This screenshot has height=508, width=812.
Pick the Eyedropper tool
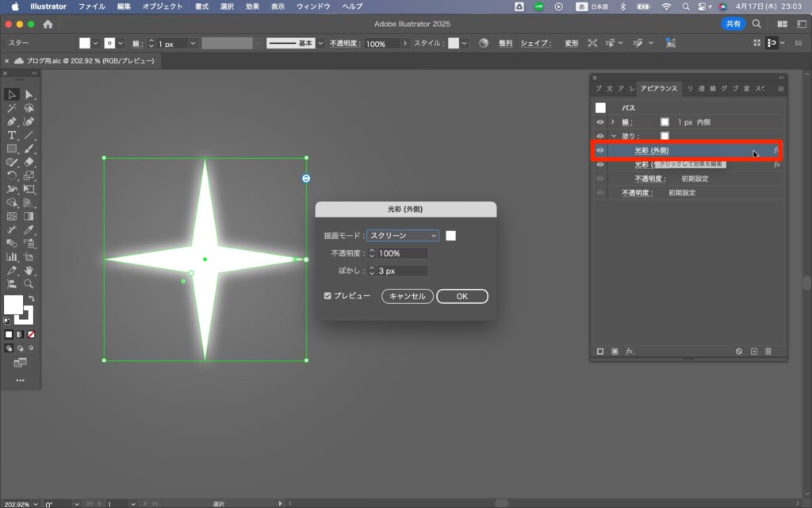(x=29, y=229)
